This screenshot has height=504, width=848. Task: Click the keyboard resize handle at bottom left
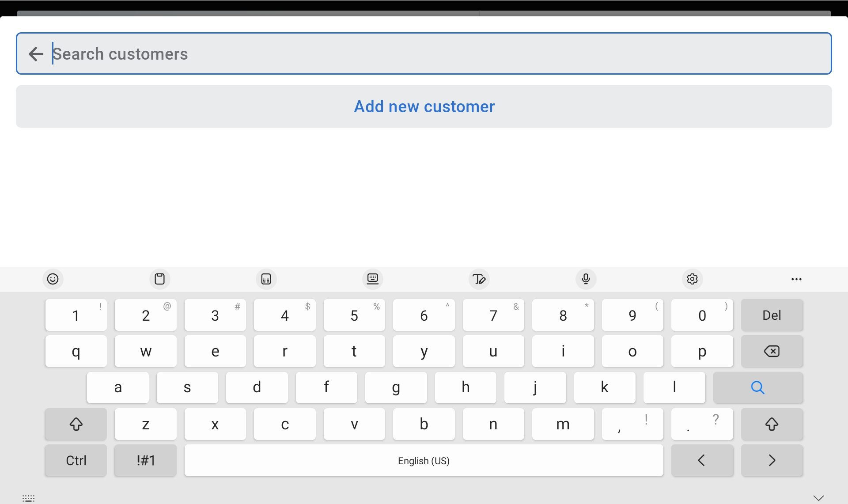(x=28, y=498)
